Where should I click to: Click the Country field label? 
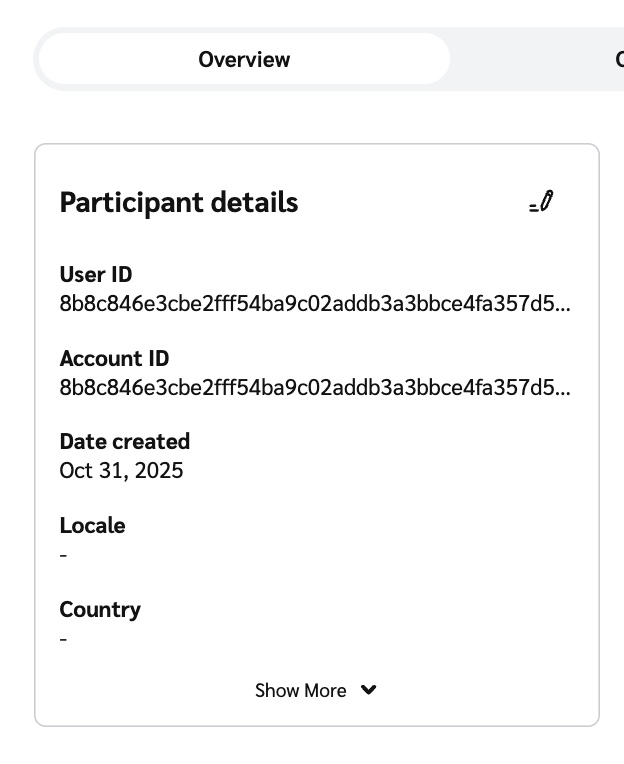pos(100,609)
